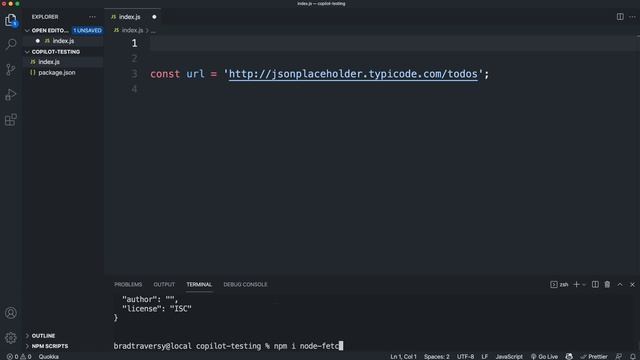The image size is (640, 360).
Task: Split the terminal panel
Action: pos(596,284)
